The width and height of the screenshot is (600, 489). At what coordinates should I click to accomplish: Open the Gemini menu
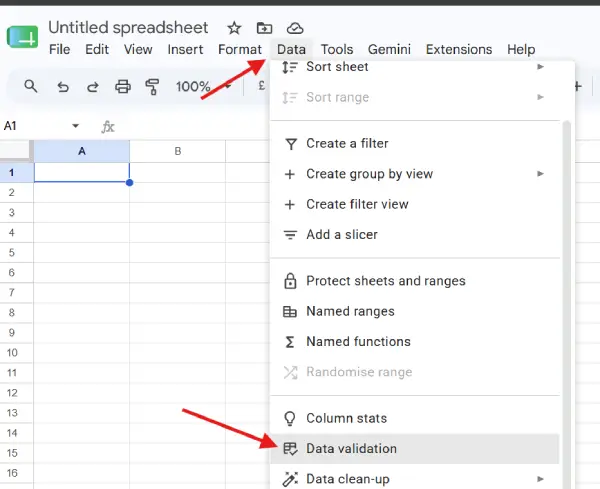[389, 49]
